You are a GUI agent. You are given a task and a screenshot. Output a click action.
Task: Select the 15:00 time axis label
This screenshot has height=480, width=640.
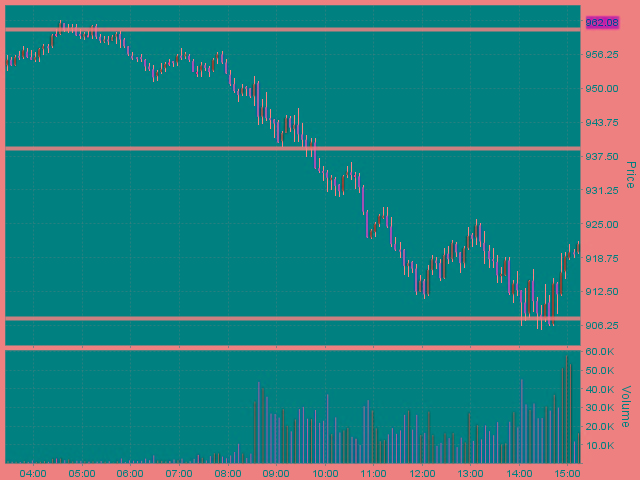click(x=567, y=473)
